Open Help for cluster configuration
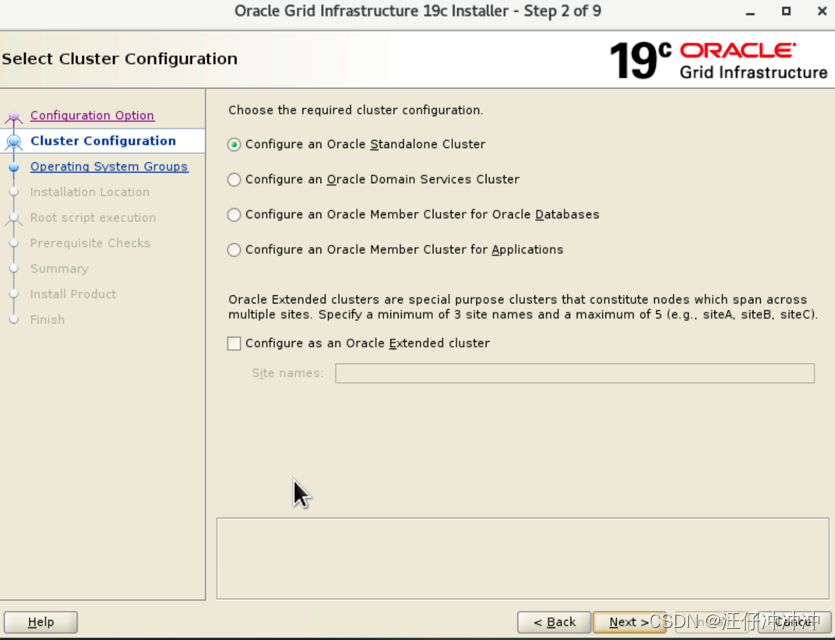 click(x=40, y=621)
